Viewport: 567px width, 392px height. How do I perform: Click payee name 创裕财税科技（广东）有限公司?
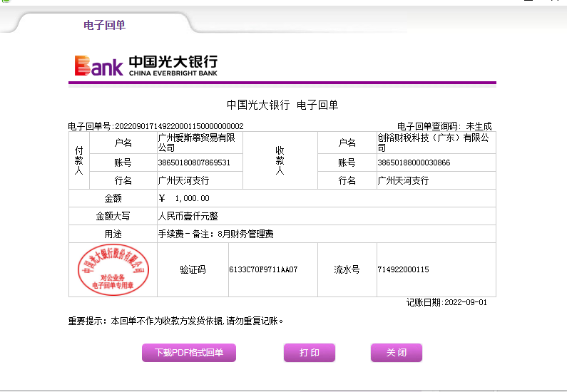(x=433, y=143)
